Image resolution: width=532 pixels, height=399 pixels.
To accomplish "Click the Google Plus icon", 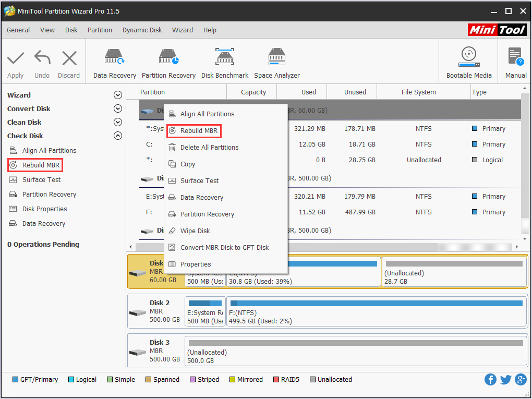I will click(x=521, y=379).
